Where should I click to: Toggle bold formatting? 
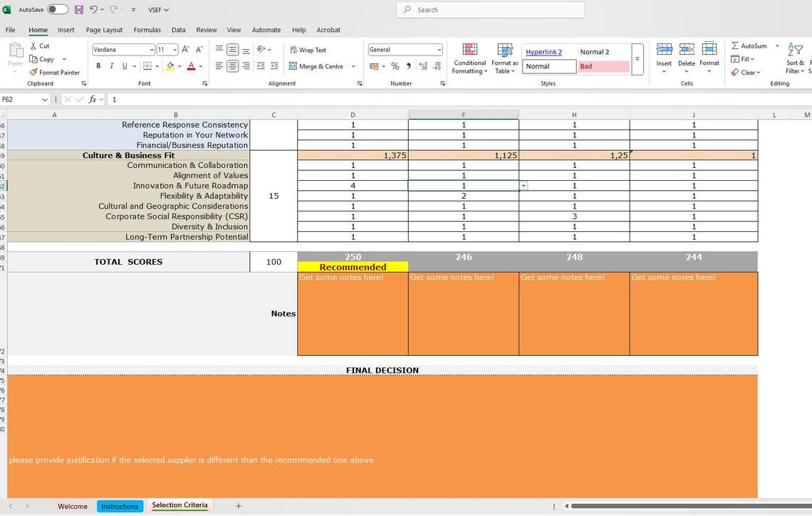[98, 65]
